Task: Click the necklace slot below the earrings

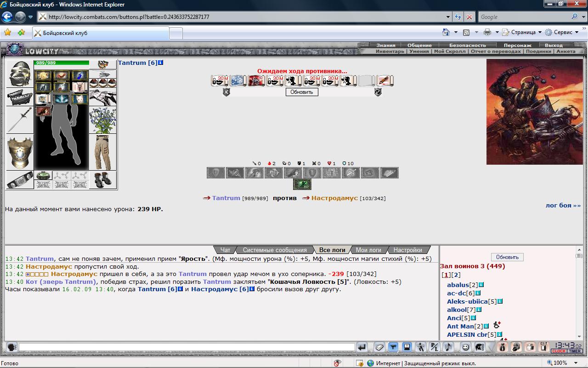Action: [x=102, y=74]
